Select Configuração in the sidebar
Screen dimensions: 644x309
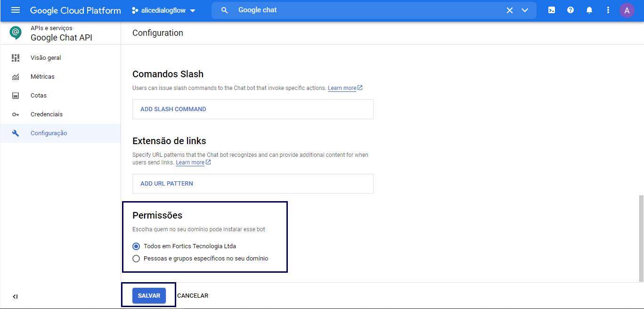point(60,133)
